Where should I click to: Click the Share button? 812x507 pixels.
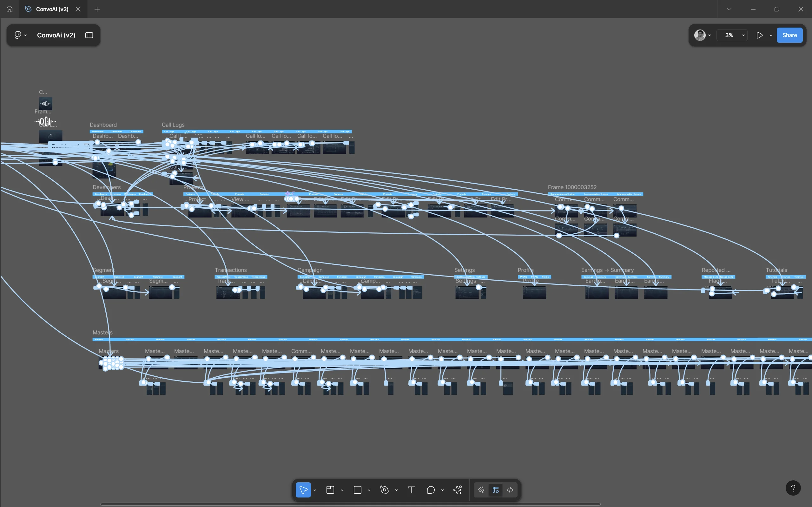789,35
